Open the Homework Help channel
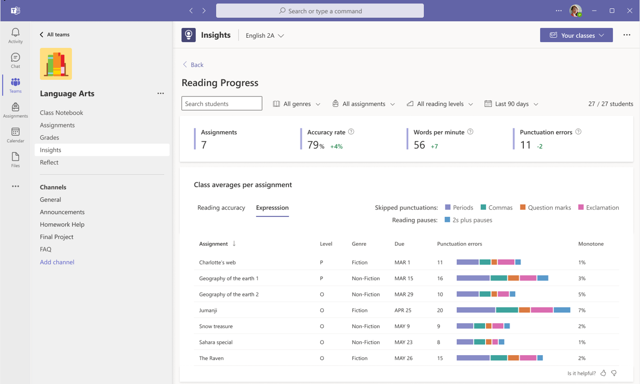This screenshot has width=640, height=384. click(62, 224)
